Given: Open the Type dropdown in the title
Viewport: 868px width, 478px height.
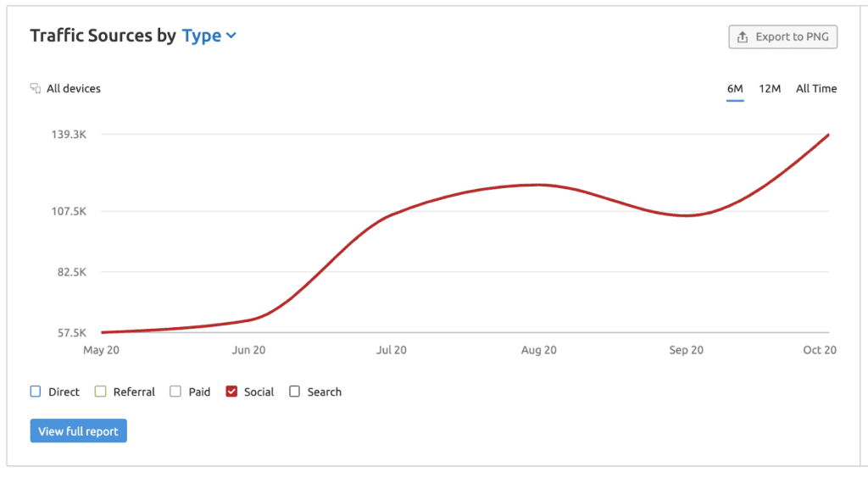Looking at the screenshot, I should [x=209, y=36].
